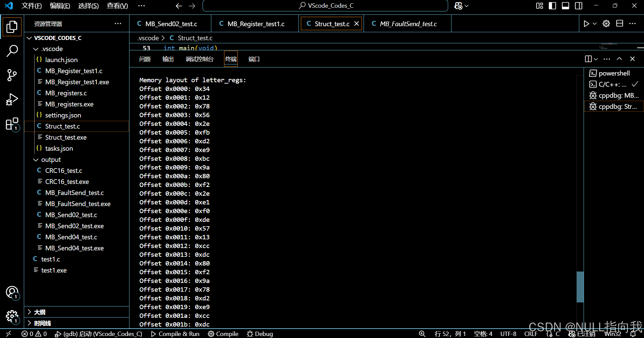Open MB_registers.c in explorer
Image resolution: width=644 pixels, height=338 pixels.
coord(76,93)
